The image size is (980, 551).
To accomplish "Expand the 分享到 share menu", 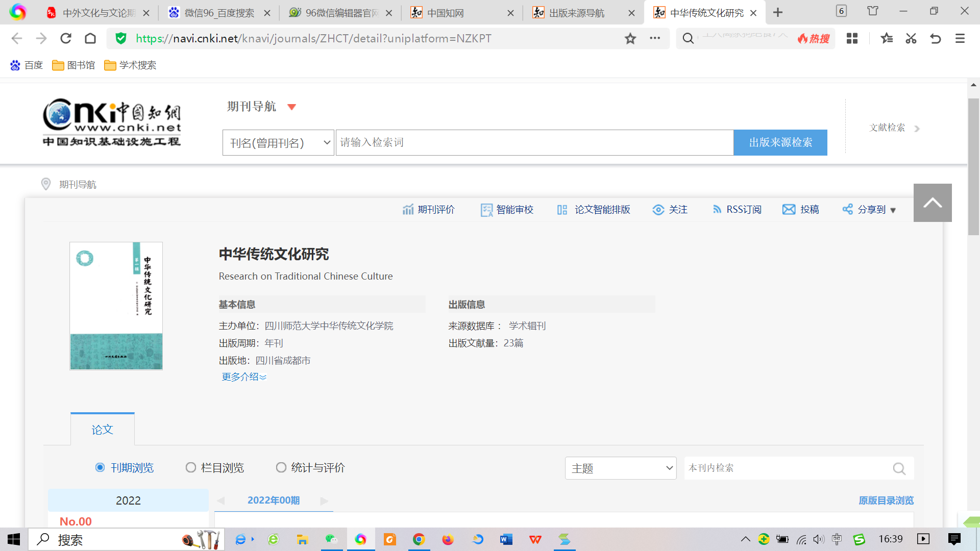I will [870, 210].
